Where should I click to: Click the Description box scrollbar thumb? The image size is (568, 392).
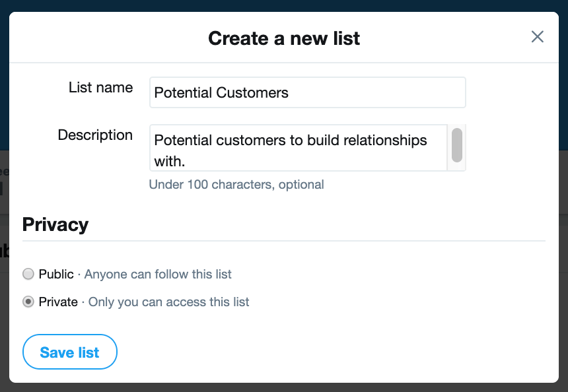point(456,145)
